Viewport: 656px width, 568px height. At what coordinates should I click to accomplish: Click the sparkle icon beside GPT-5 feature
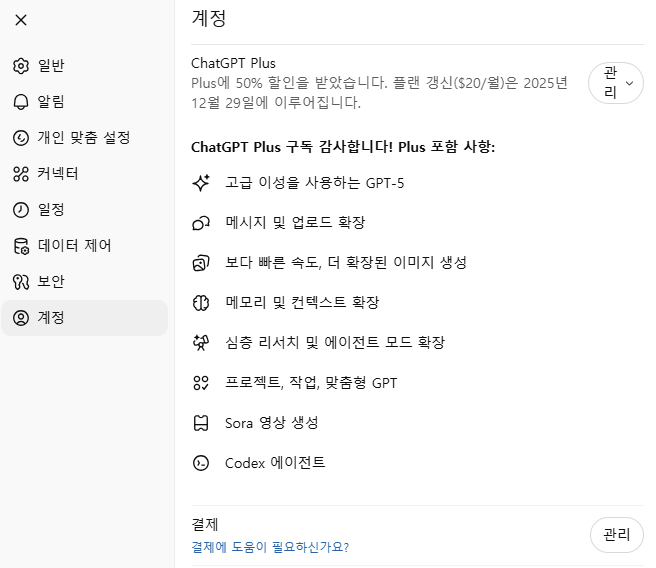(x=201, y=183)
